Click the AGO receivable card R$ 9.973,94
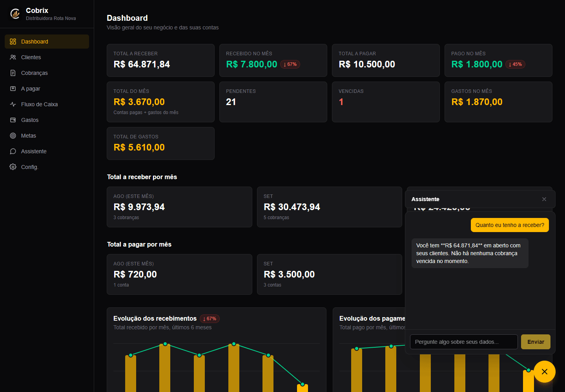The width and height of the screenshot is (565, 392). (179, 207)
